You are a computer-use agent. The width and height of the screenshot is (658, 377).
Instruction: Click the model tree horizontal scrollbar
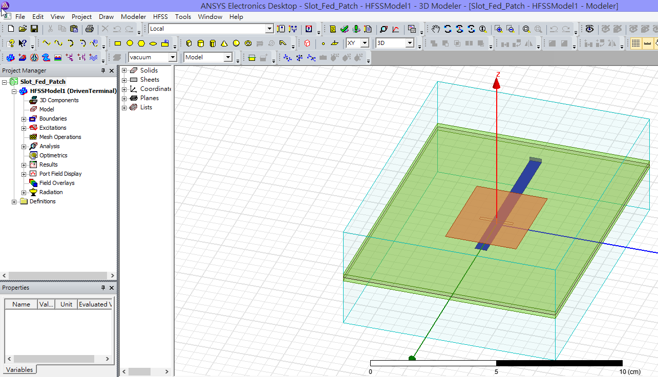click(145, 372)
